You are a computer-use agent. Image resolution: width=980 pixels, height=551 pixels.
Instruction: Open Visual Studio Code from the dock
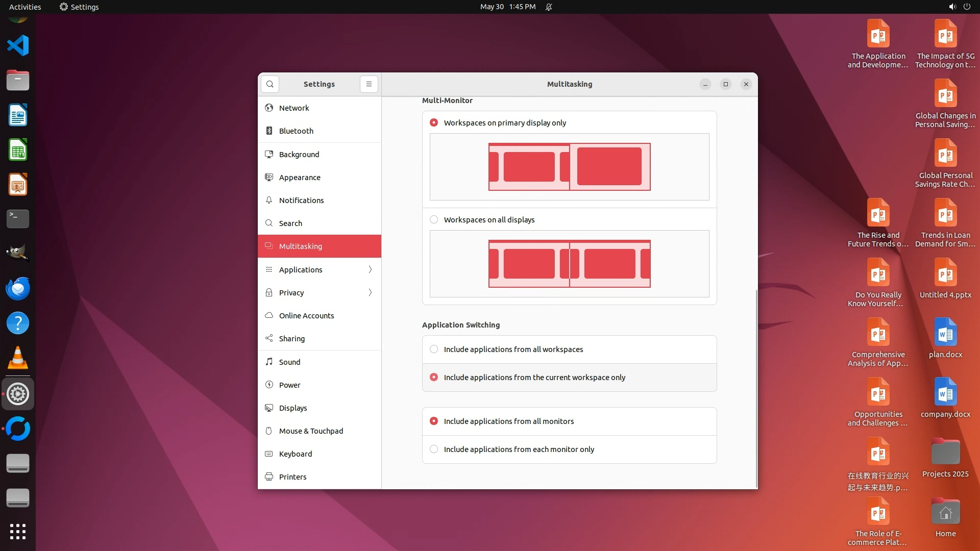click(x=18, y=46)
